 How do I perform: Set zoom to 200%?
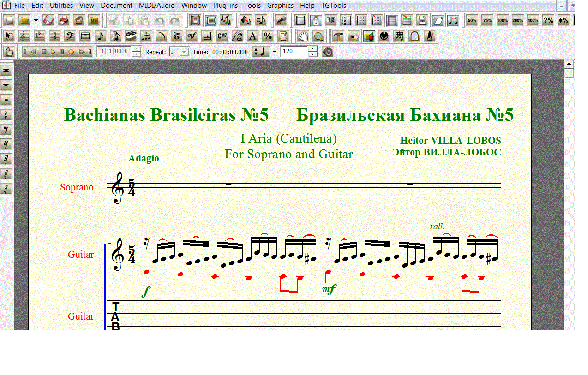pyautogui.click(x=517, y=20)
